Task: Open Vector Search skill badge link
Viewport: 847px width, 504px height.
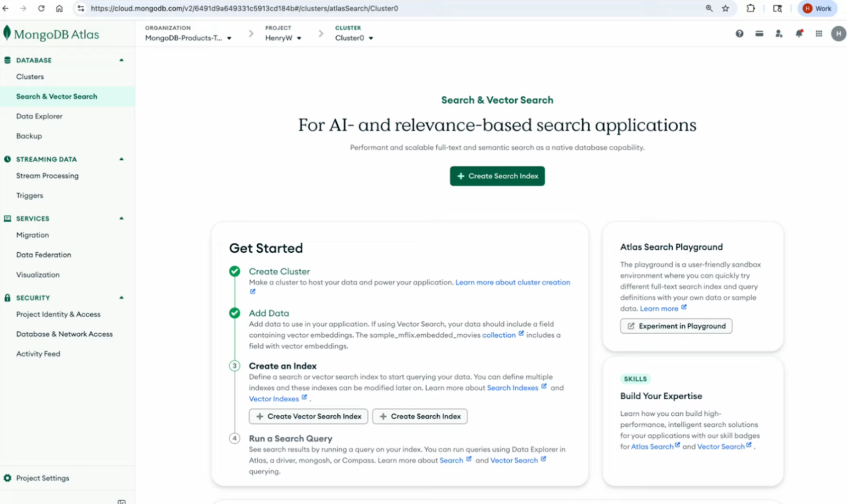Action: pyautogui.click(x=721, y=447)
